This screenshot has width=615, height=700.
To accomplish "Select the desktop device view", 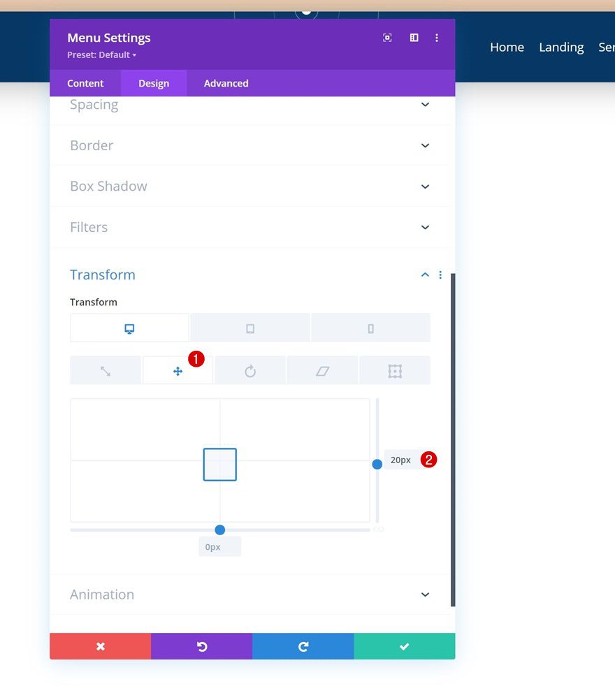I will tap(129, 328).
